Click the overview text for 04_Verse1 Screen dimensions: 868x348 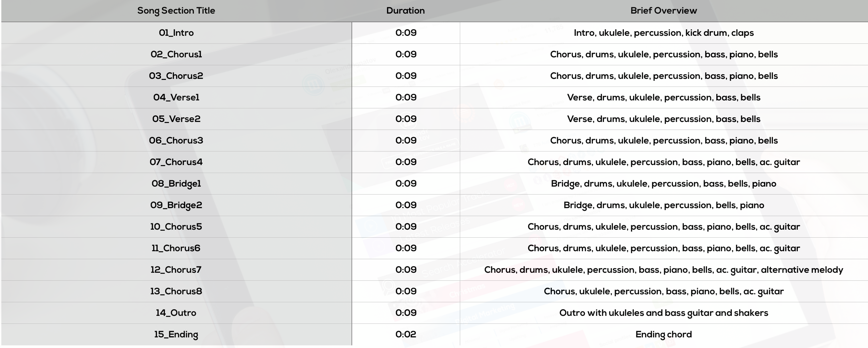[664, 98]
